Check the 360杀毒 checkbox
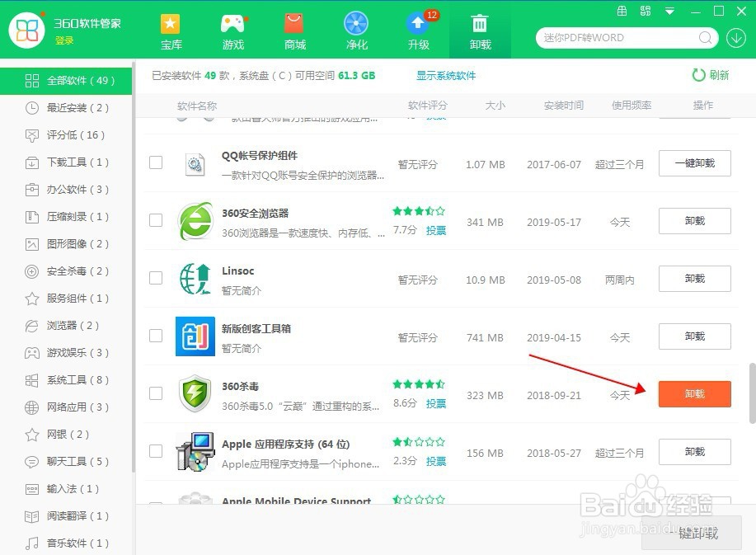This screenshot has height=555, width=756. (x=156, y=393)
